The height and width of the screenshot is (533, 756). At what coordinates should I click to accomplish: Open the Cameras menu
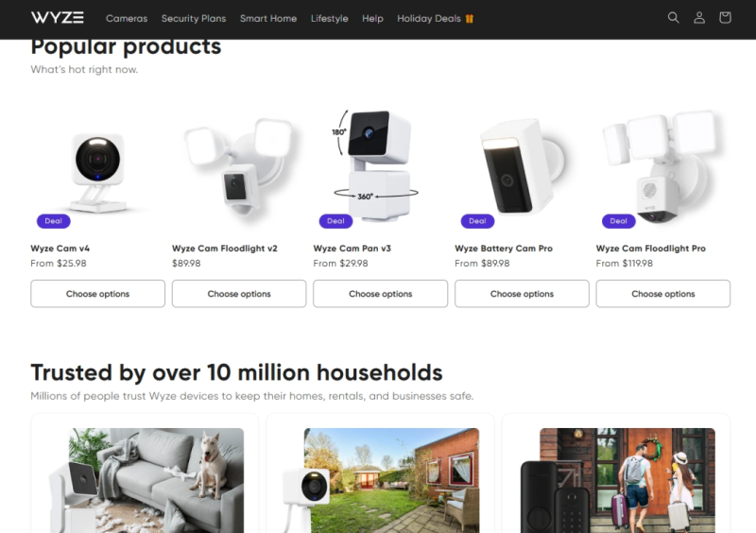point(127,18)
